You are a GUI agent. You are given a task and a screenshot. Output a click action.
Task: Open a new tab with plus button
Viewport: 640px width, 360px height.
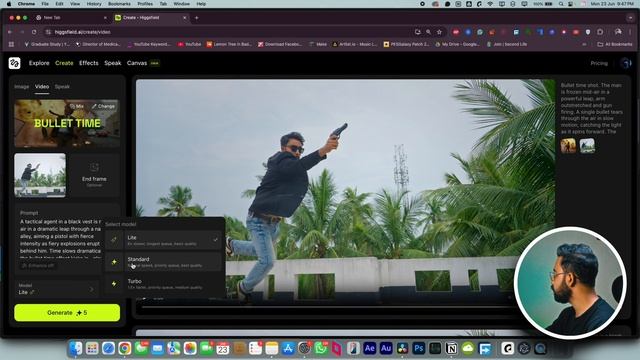click(196, 18)
